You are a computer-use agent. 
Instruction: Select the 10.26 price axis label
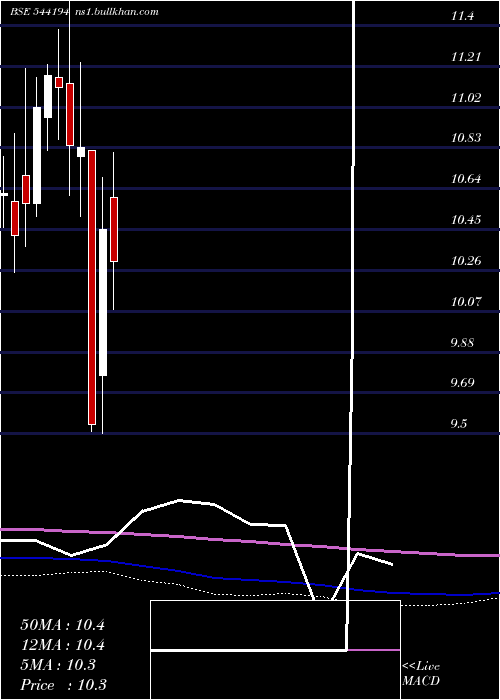point(466,261)
